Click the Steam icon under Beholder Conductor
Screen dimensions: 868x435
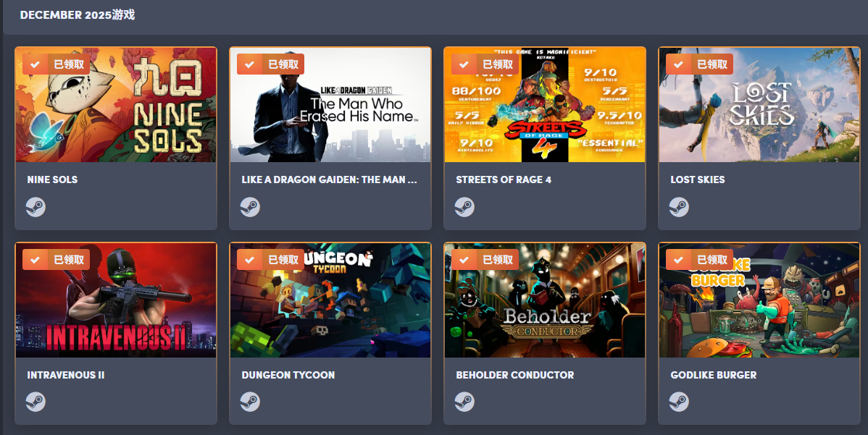464,402
